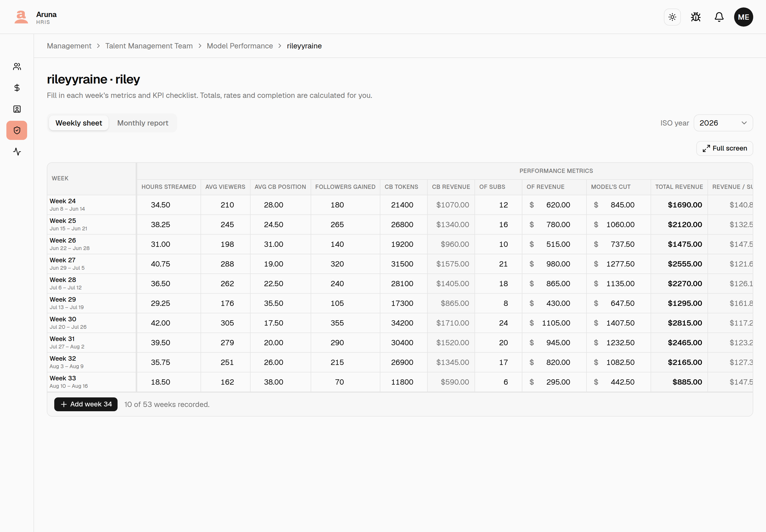Click the Total Revenue column header

(679, 187)
